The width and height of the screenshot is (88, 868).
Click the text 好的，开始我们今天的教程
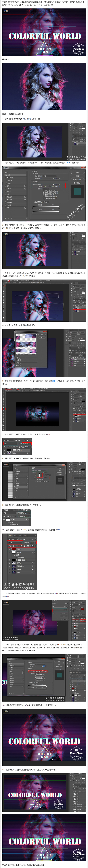pyautogui.click(x=13, y=114)
